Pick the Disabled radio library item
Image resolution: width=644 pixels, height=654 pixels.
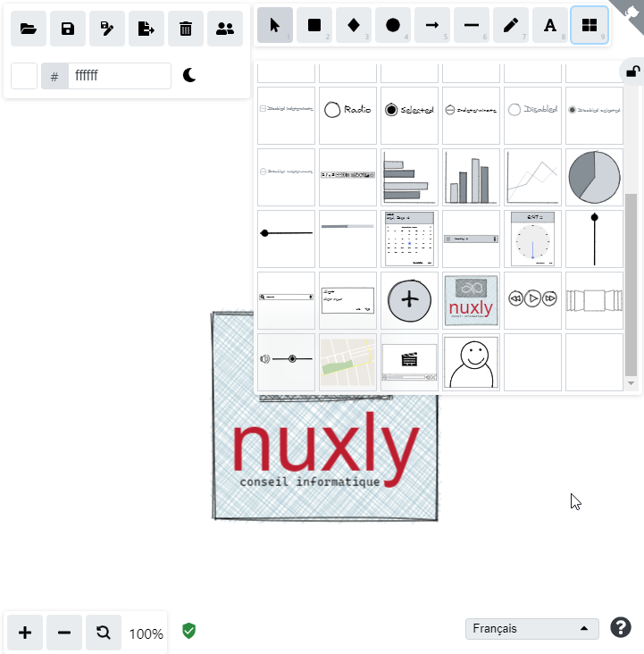(x=532, y=115)
